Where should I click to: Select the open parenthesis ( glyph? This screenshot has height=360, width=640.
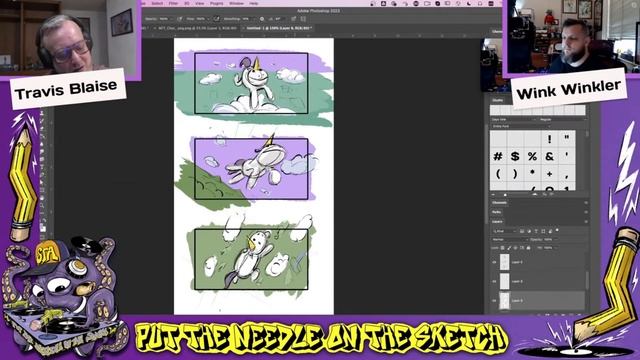[498, 173]
